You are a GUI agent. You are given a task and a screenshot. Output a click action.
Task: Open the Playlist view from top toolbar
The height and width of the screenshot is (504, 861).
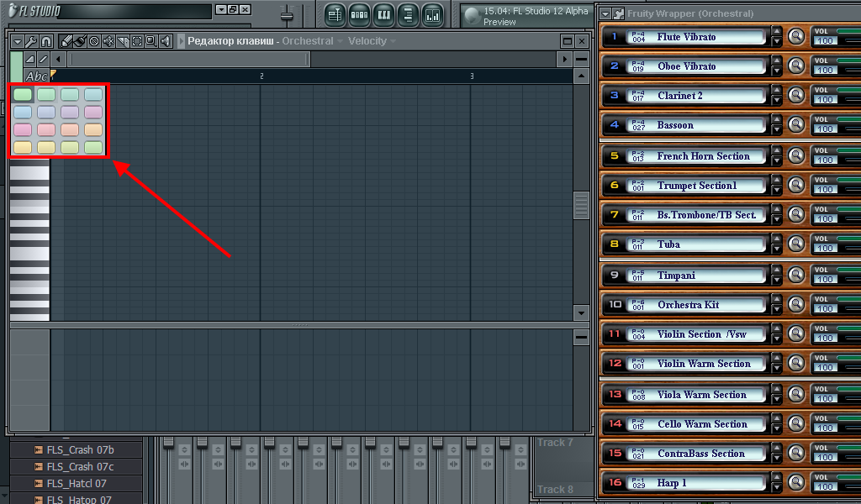click(x=335, y=15)
